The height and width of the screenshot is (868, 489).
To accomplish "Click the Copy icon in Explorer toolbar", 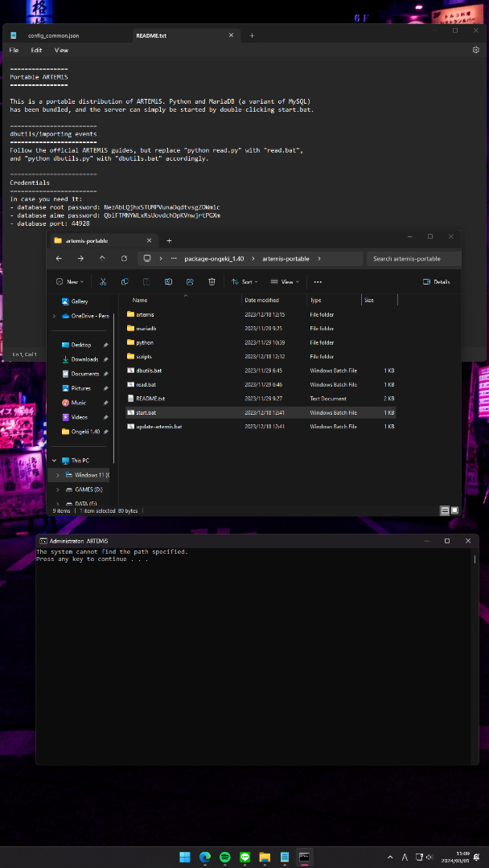I will pyautogui.click(x=125, y=282).
